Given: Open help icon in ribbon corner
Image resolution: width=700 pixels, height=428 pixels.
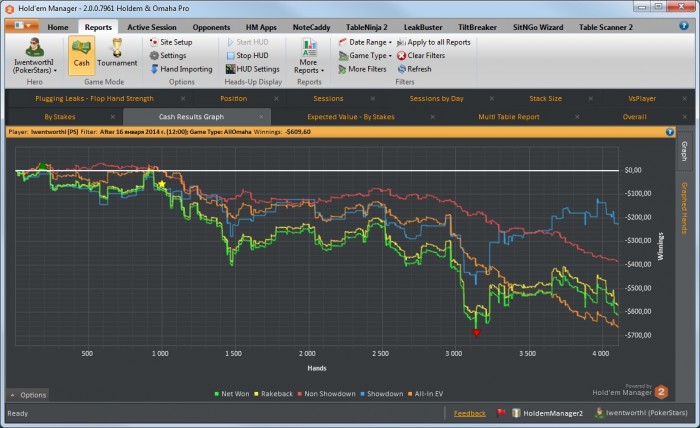Looking at the screenshot, I should [683, 26].
